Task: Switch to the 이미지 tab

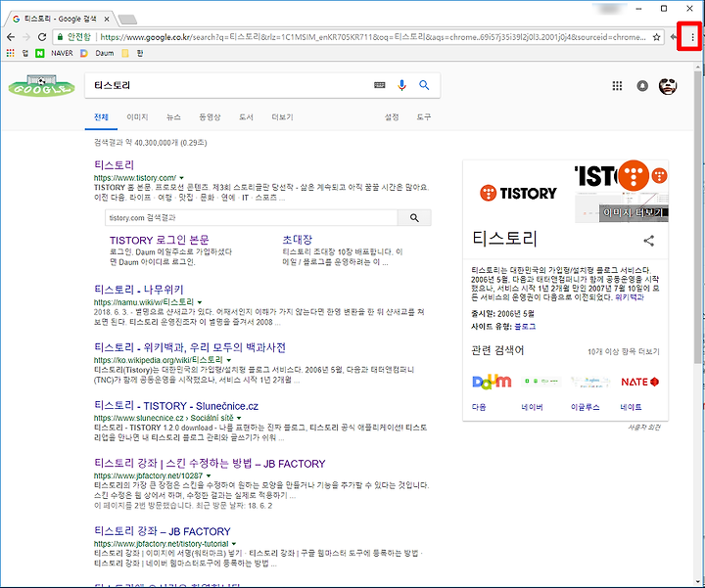Action: pos(137,117)
